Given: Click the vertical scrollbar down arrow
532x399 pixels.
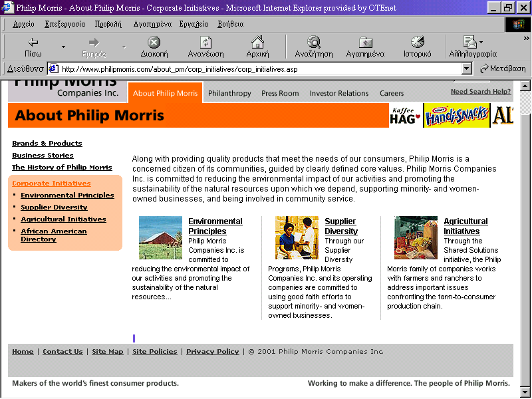Looking at the screenshot, I should 525,392.
